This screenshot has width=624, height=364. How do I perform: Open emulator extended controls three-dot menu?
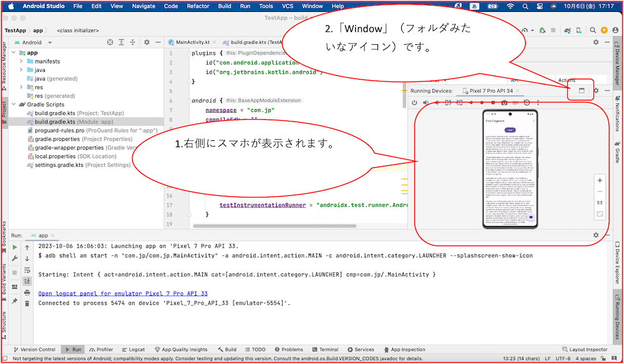tap(538, 102)
